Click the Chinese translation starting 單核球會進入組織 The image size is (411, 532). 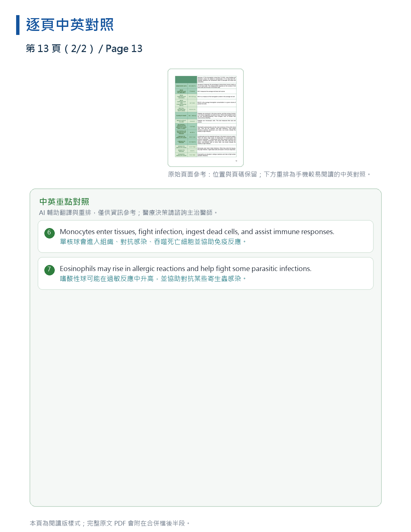(x=153, y=242)
